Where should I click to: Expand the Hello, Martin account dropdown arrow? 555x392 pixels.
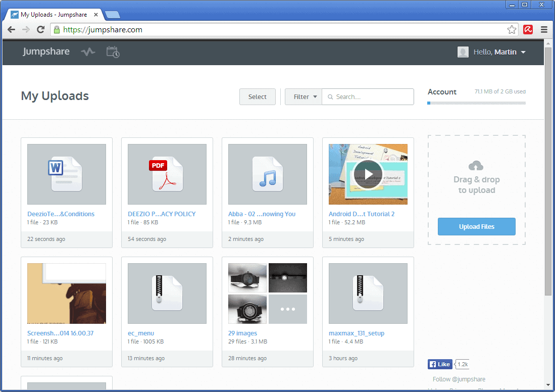[x=523, y=53]
